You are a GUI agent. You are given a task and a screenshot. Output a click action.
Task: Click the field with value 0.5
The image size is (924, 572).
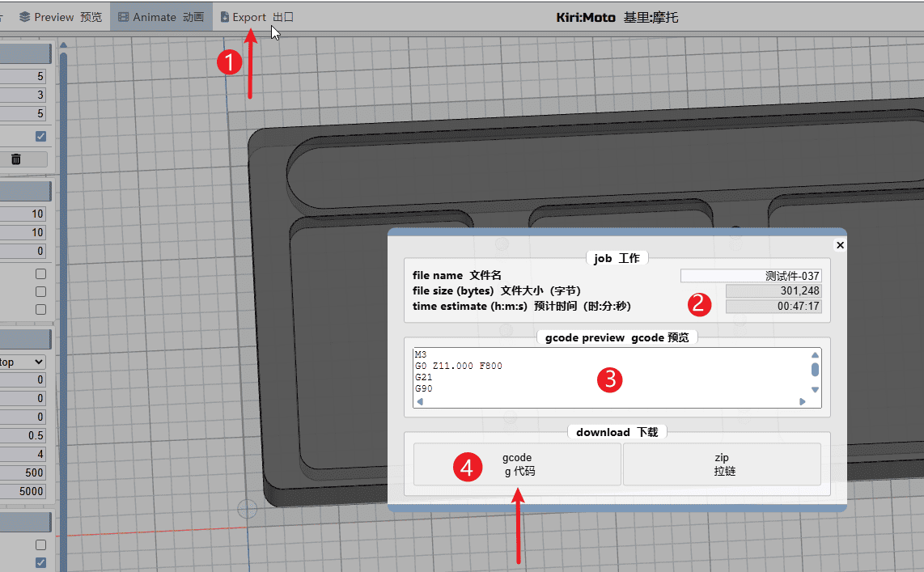click(23, 435)
